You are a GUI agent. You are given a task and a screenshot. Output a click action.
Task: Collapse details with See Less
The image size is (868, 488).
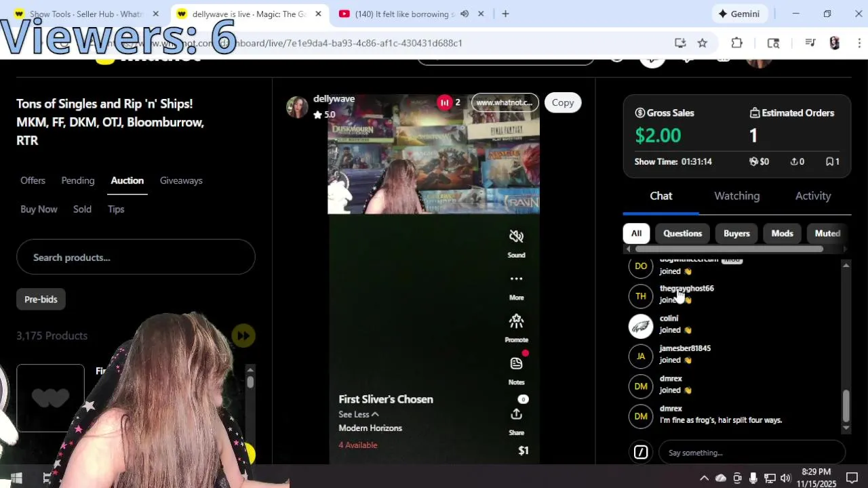359,414
